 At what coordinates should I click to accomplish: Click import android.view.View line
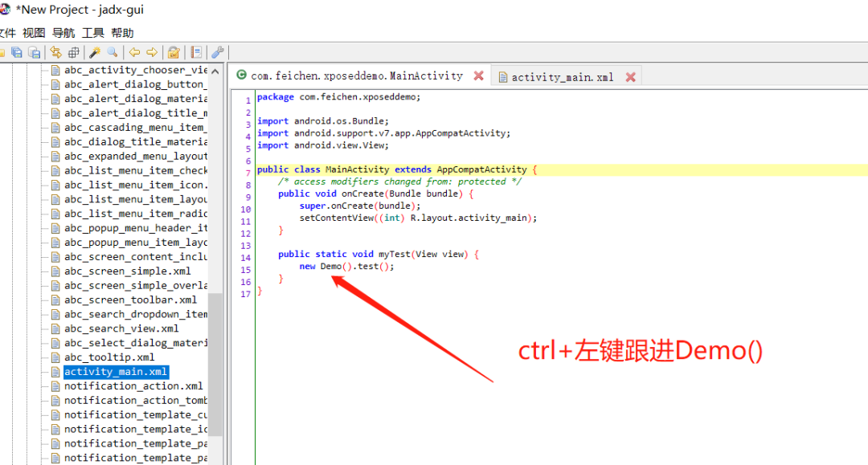click(323, 145)
